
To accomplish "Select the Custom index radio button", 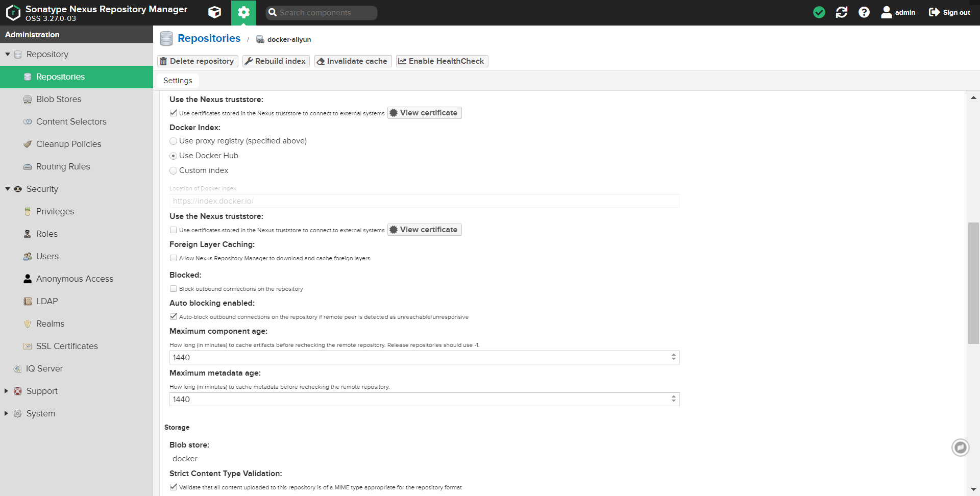I will (173, 170).
